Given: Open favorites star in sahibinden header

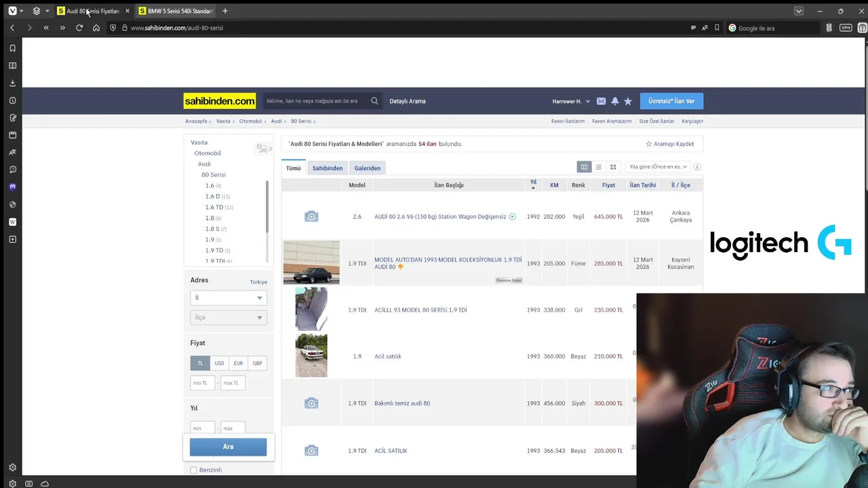Looking at the screenshot, I should (628, 101).
